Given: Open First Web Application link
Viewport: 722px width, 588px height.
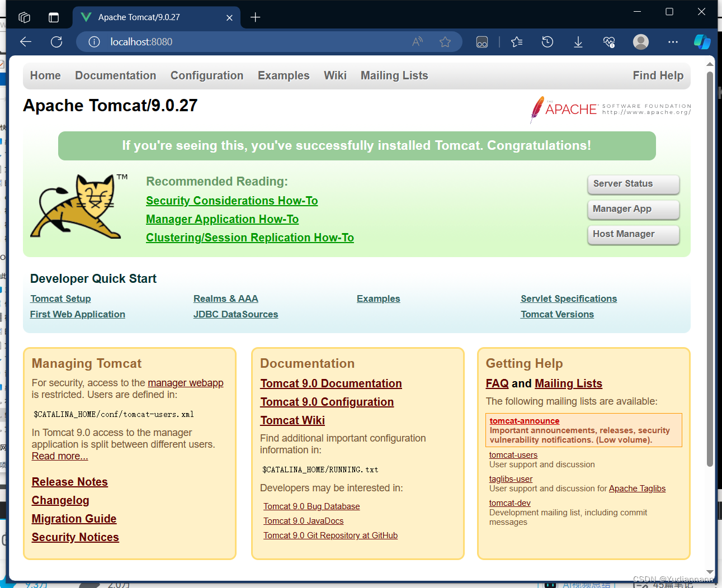Looking at the screenshot, I should (x=78, y=314).
